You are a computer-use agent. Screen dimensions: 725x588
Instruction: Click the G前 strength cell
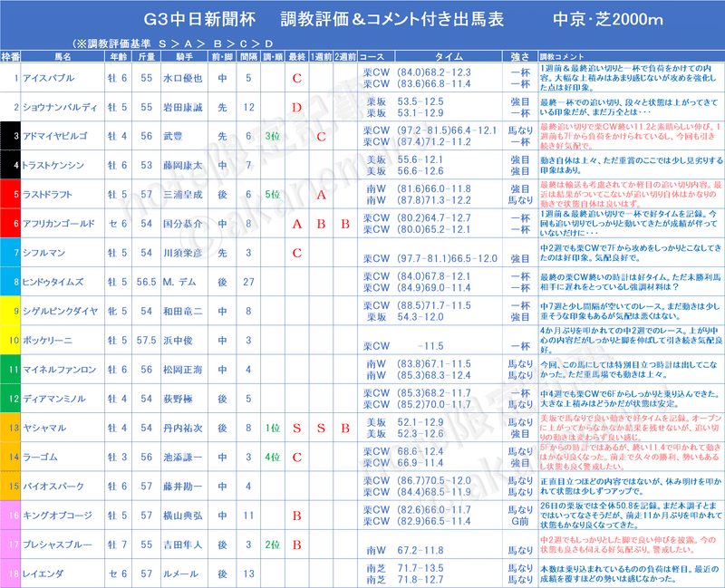pyautogui.click(x=520, y=521)
